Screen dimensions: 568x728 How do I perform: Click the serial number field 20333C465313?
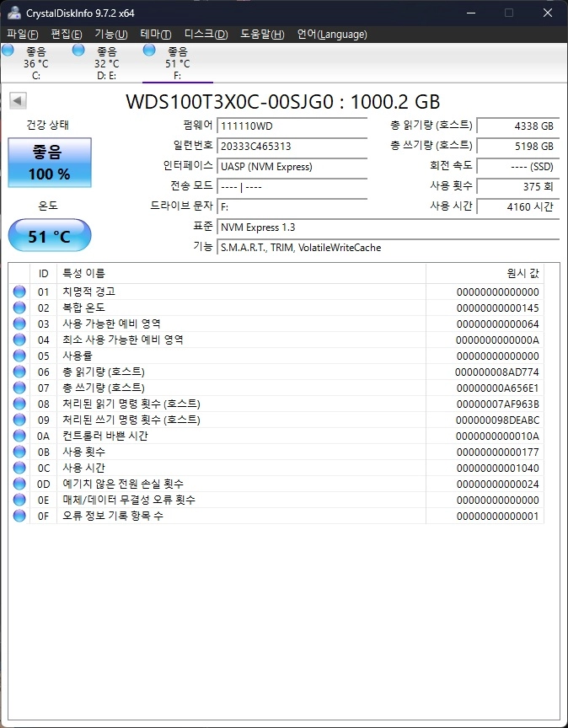(292, 147)
